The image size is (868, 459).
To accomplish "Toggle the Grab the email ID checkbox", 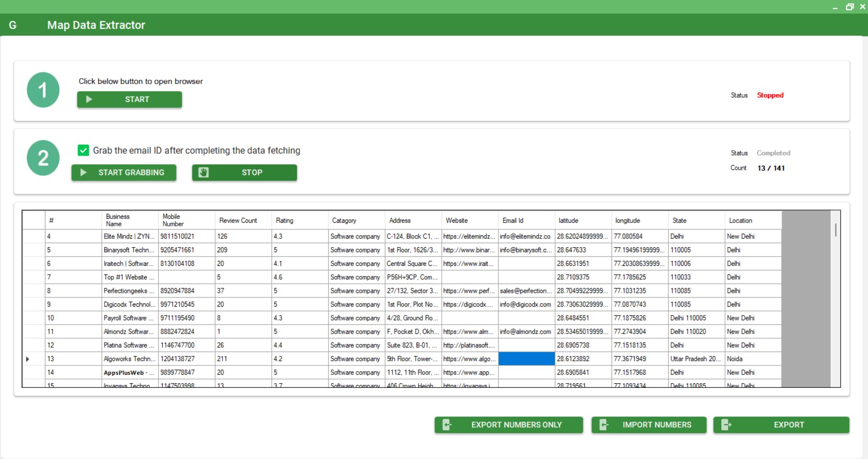I will [x=83, y=150].
